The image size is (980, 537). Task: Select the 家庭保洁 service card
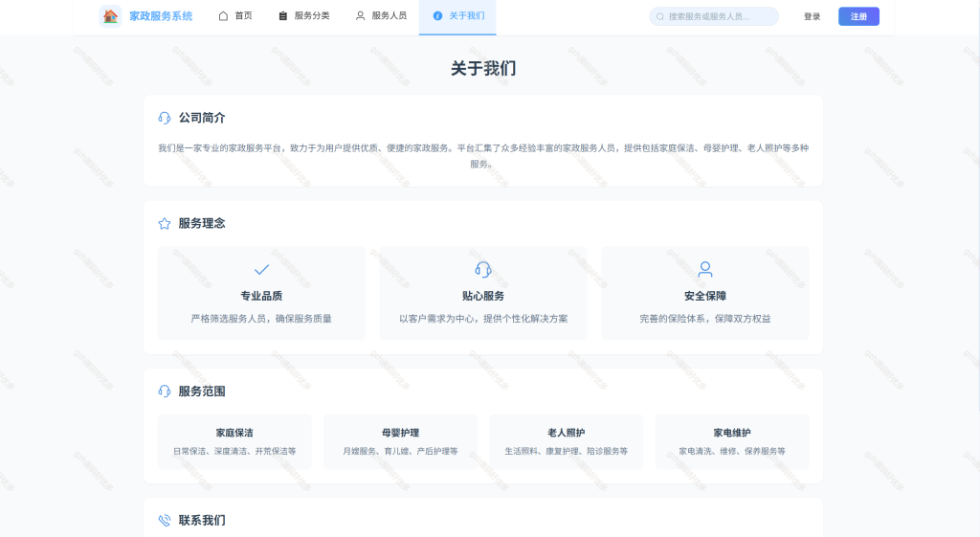pos(234,441)
